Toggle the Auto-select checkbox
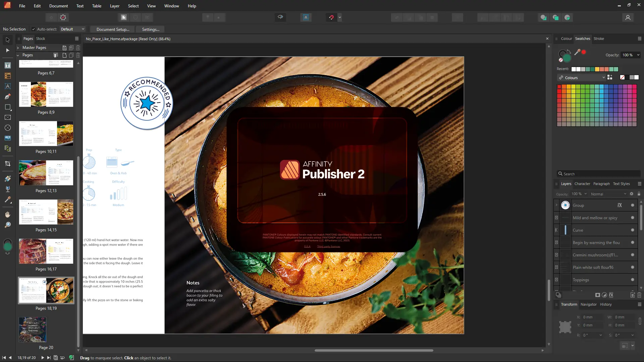644x362 pixels. (x=33, y=29)
